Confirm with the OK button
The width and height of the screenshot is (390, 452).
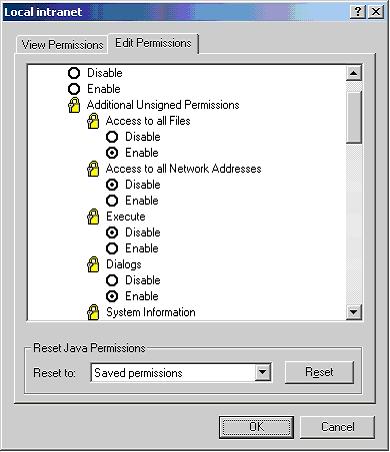pyautogui.click(x=256, y=427)
